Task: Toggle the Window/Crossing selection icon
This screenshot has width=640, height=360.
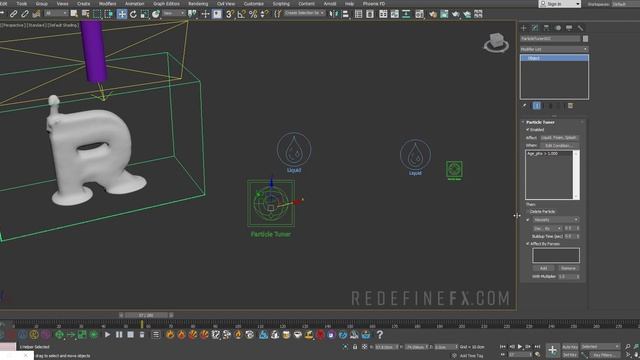Action: click(109, 14)
